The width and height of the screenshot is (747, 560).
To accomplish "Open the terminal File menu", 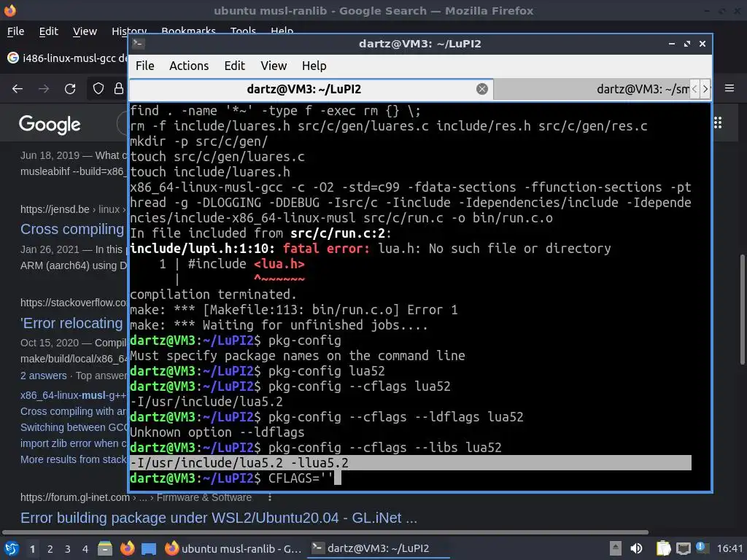I will 145,66.
